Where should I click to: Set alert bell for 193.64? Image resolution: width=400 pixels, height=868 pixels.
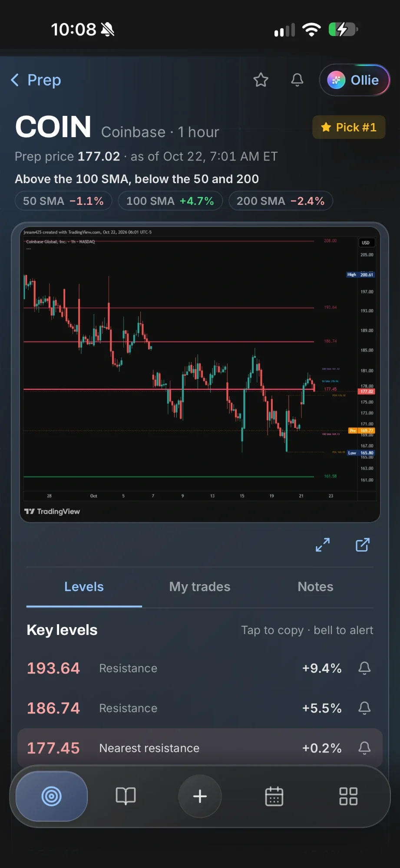[364, 668]
